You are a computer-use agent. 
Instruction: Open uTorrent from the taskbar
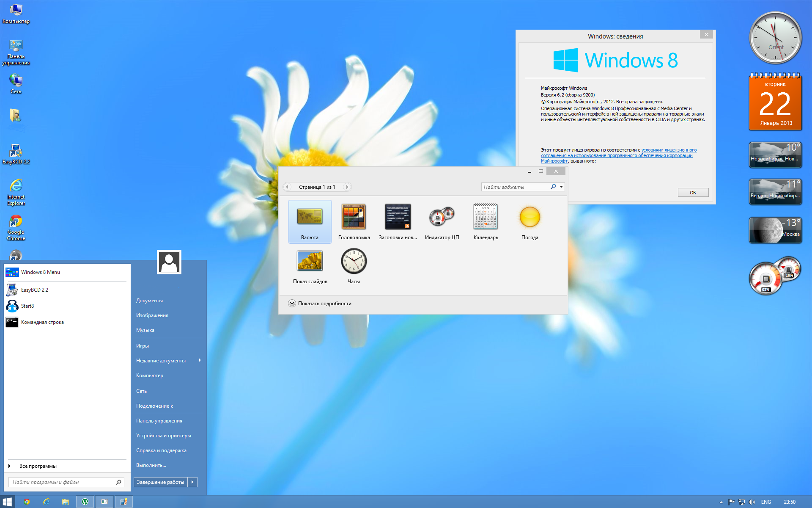coord(85,502)
